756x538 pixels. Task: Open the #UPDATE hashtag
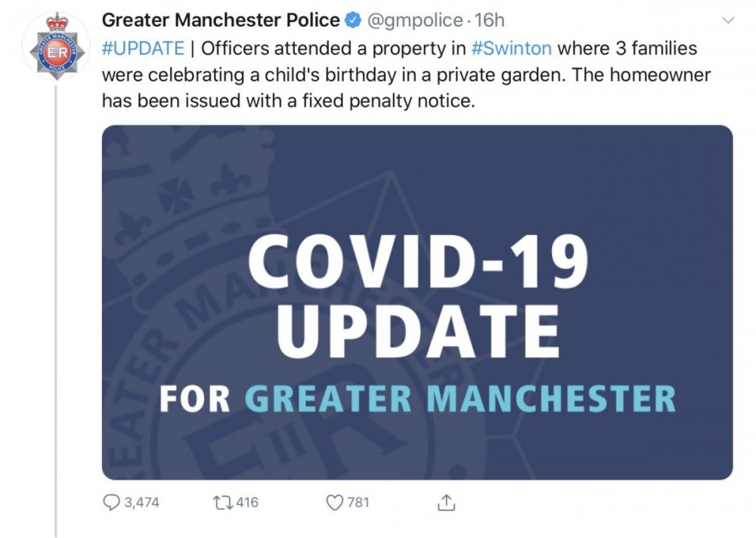pyautogui.click(x=142, y=49)
